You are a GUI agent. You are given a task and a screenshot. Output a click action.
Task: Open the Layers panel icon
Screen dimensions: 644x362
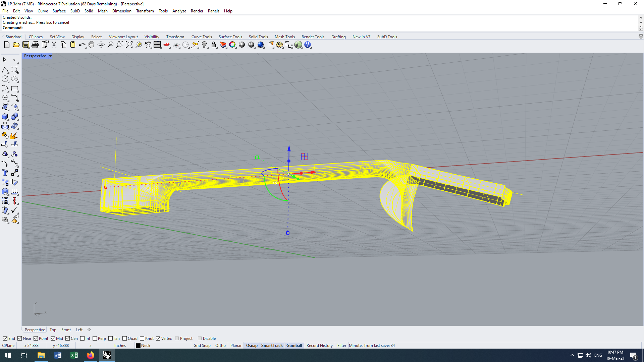pyautogui.click(x=223, y=45)
